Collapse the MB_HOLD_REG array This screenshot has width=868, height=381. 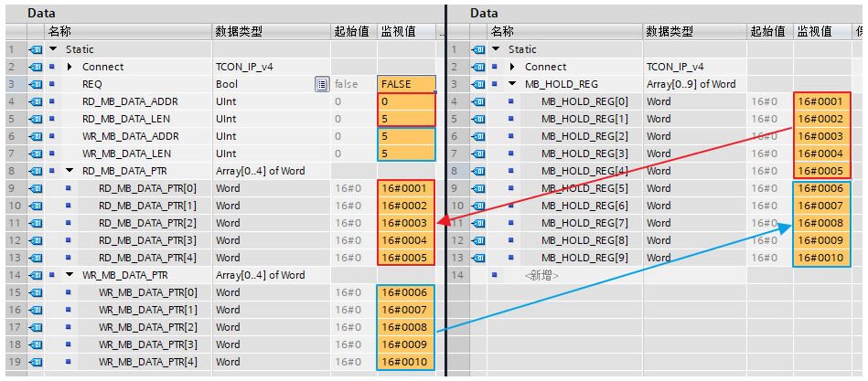[x=512, y=84]
